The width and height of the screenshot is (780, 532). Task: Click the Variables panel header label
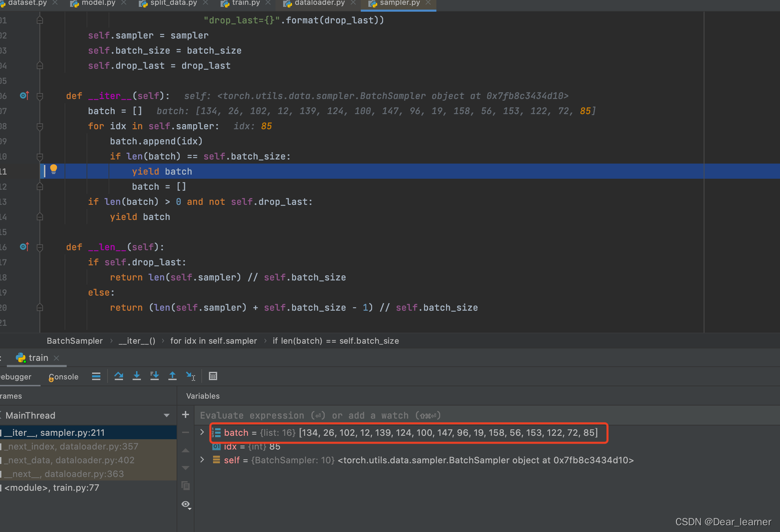203,396
